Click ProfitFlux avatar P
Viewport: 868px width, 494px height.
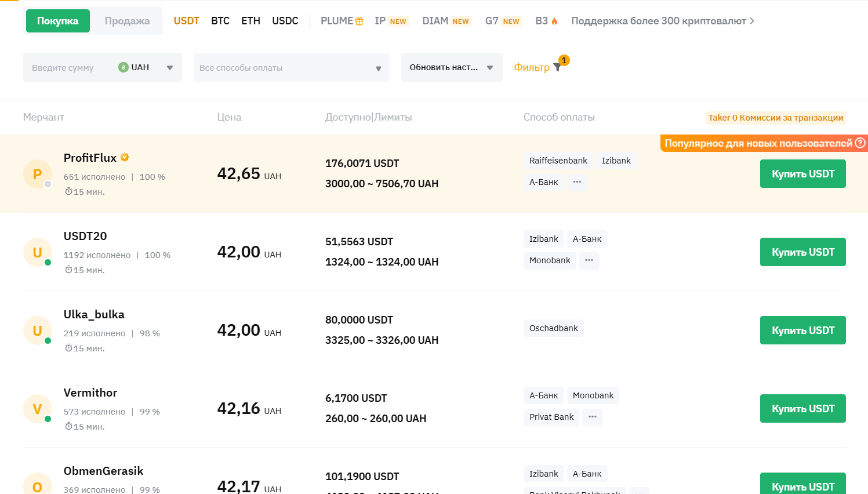[x=38, y=174]
